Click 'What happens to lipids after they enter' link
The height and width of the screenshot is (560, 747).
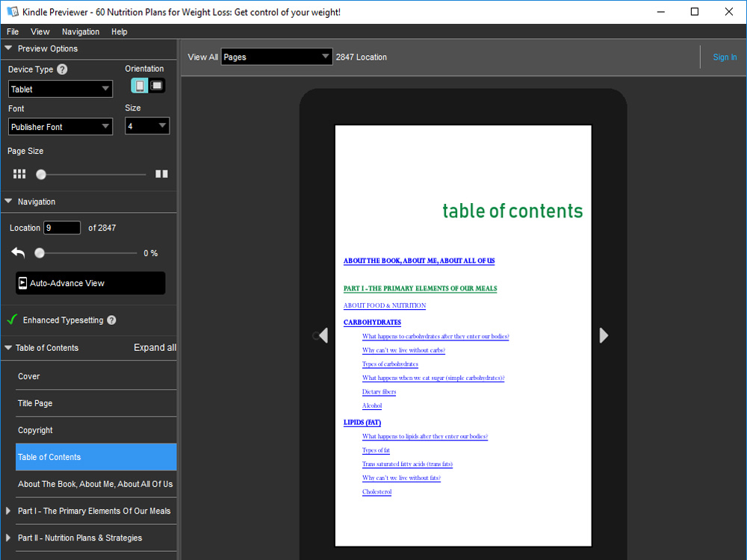pyautogui.click(x=425, y=436)
